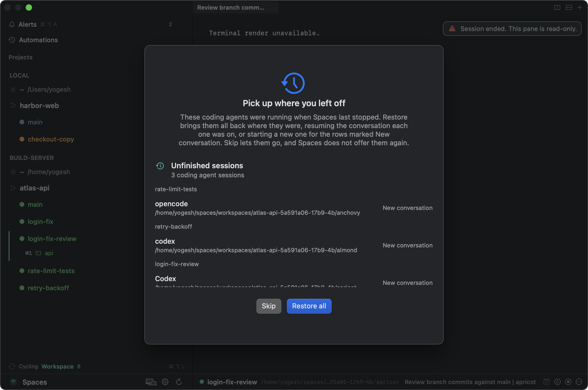The width and height of the screenshot is (588, 390).
Task: Click the Skip button
Action: coord(269,306)
